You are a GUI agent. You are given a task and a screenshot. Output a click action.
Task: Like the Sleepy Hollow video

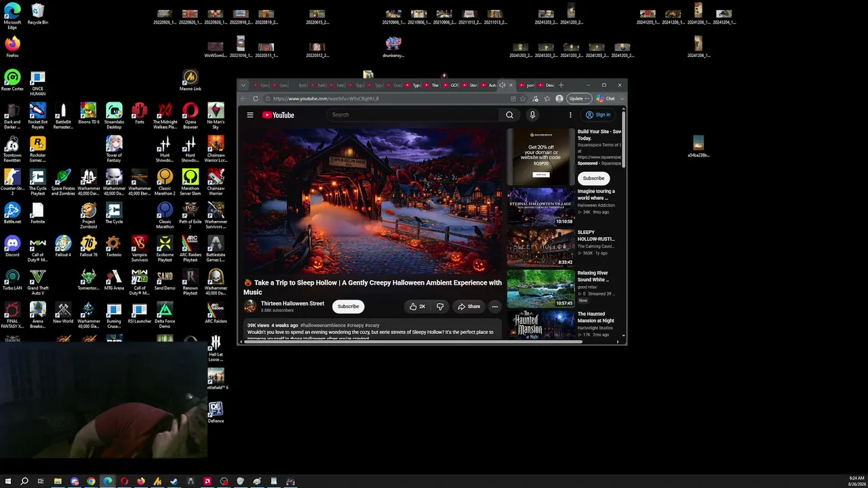(x=417, y=306)
